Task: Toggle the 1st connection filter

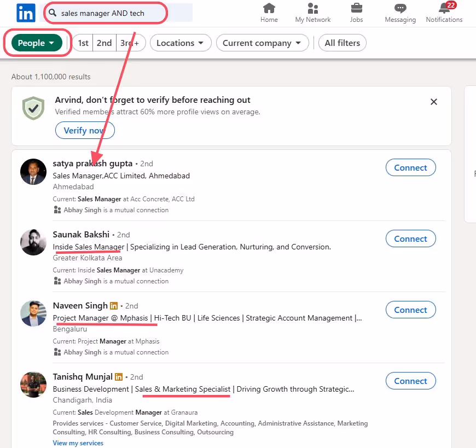Action: (x=83, y=43)
